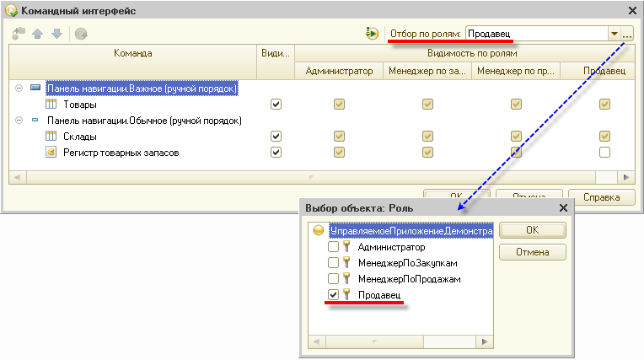Click the move up arrow icon
This screenshot has height=360, width=644.
pyautogui.click(x=38, y=34)
